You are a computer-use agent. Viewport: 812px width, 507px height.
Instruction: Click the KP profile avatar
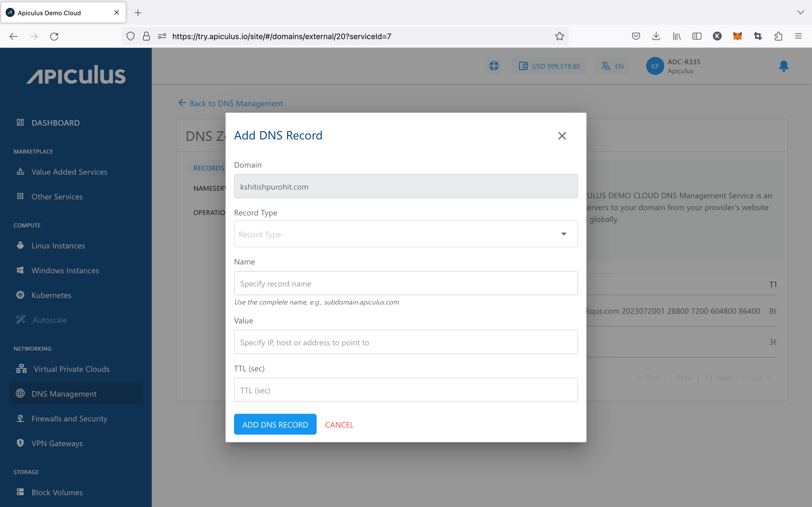[655, 66]
